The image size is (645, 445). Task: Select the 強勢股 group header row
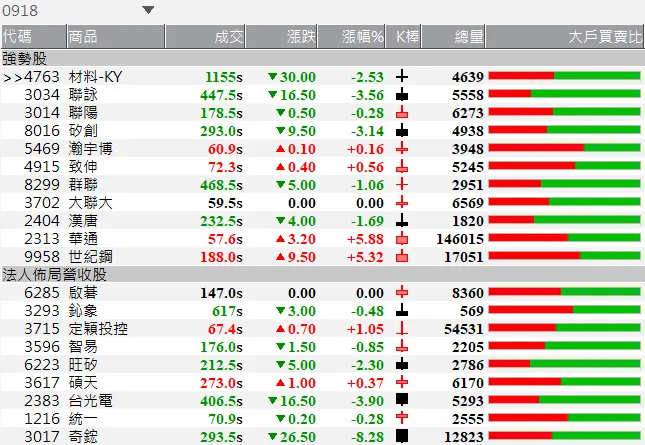[x=322, y=58]
